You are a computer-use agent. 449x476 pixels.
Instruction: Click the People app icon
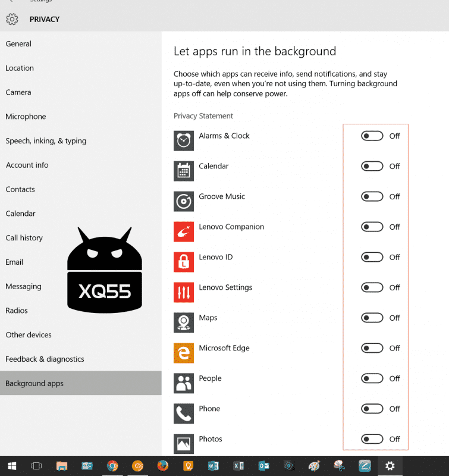184,383
